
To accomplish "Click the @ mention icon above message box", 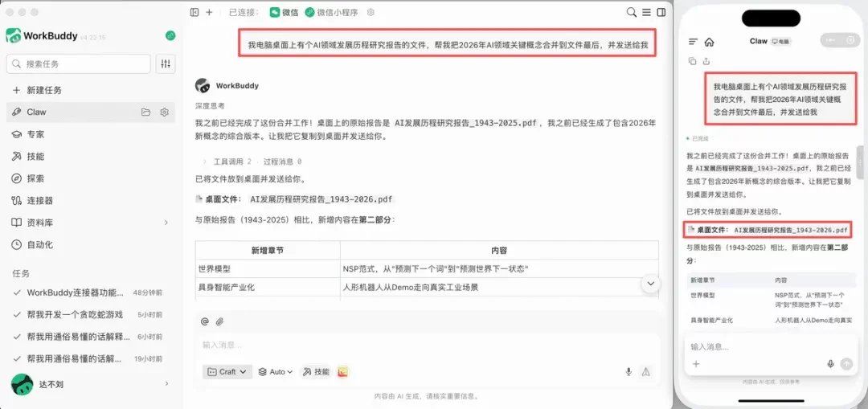I will (x=205, y=321).
